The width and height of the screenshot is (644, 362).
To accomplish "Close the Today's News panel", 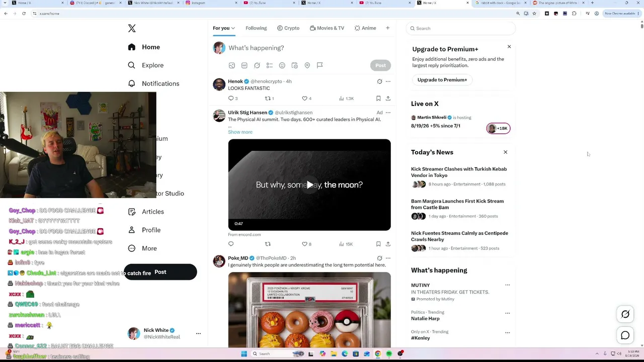I will tap(506, 152).
